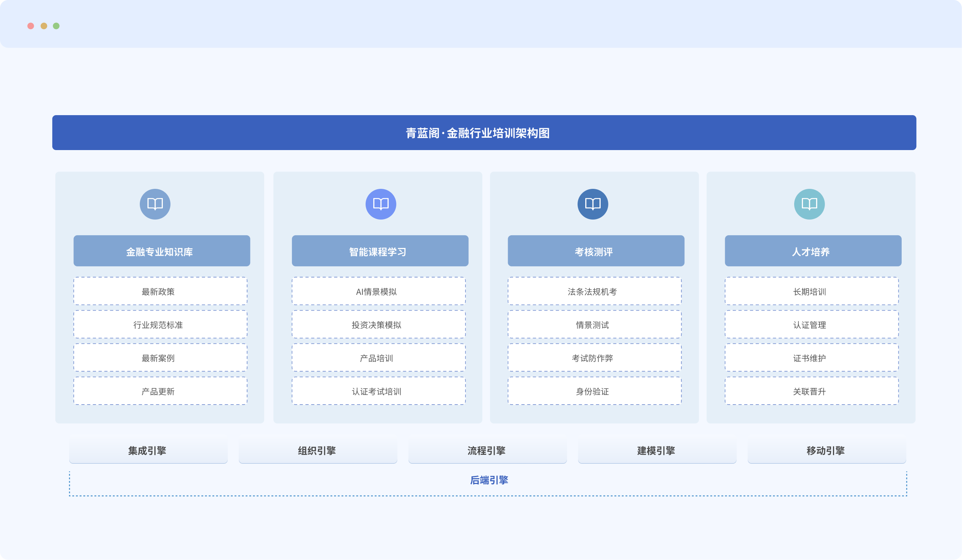Click the book icon above 智能课程学习

381,204
